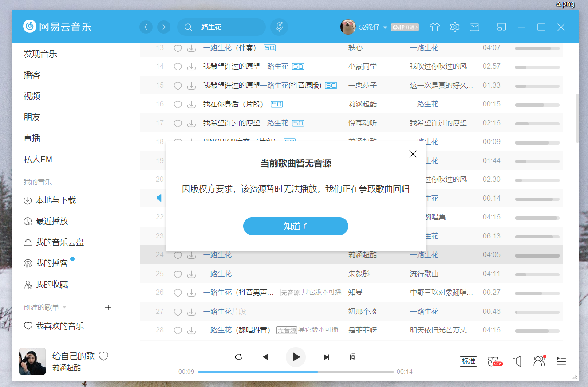Open the messages envelope icon
This screenshot has height=387, width=588.
474,27
